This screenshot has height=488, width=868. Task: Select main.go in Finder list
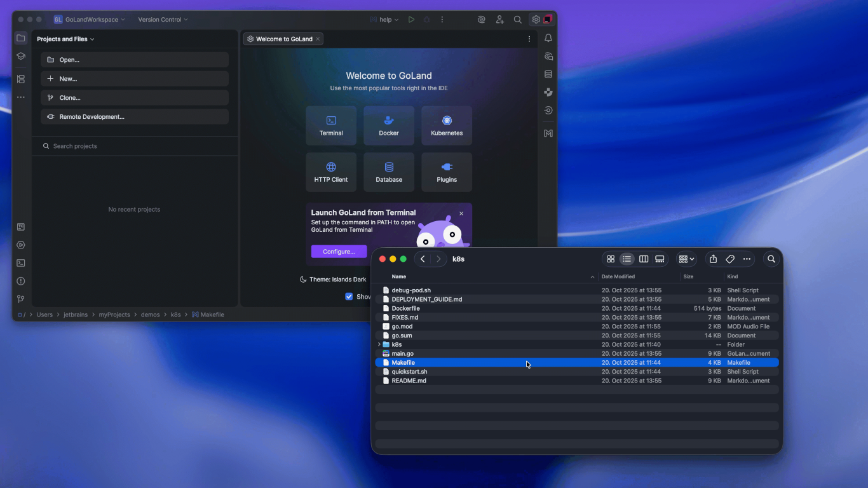click(577, 353)
